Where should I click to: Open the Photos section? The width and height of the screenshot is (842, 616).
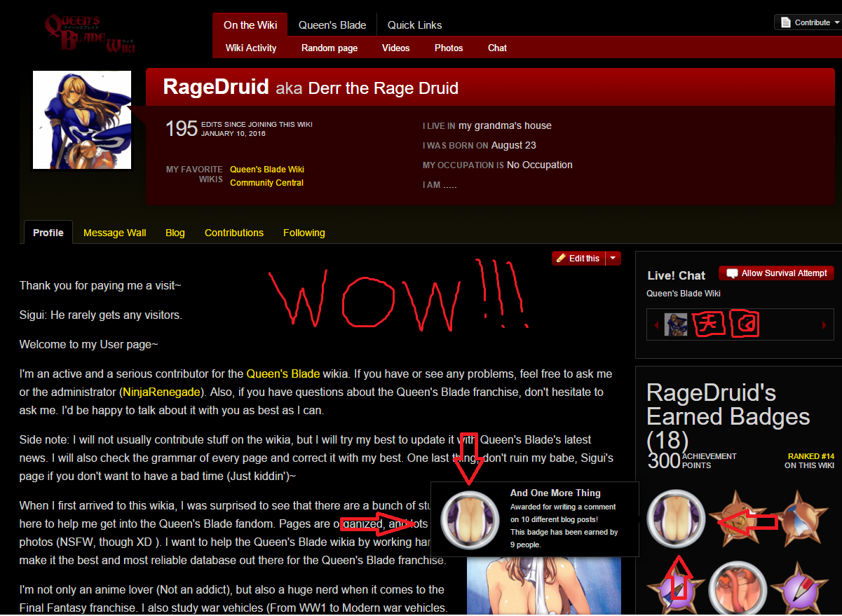pos(449,48)
